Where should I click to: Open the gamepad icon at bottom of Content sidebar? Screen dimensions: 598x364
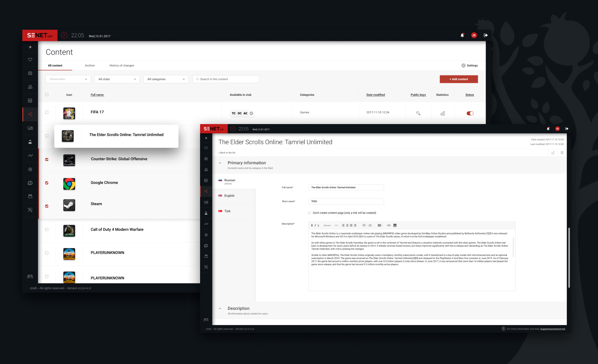point(30,276)
